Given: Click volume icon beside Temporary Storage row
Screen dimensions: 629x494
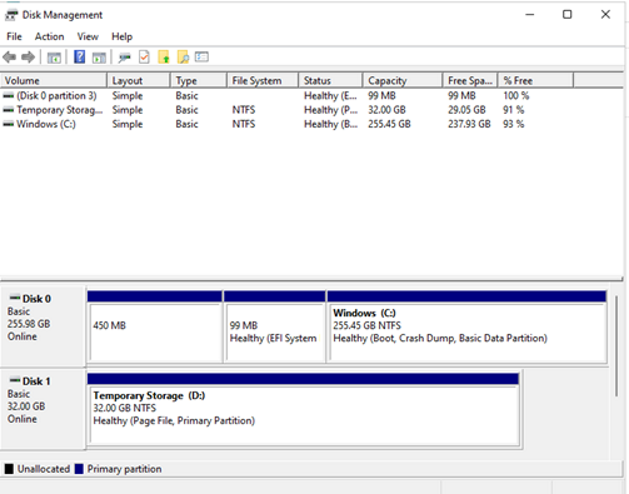Looking at the screenshot, I should (8, 110).
